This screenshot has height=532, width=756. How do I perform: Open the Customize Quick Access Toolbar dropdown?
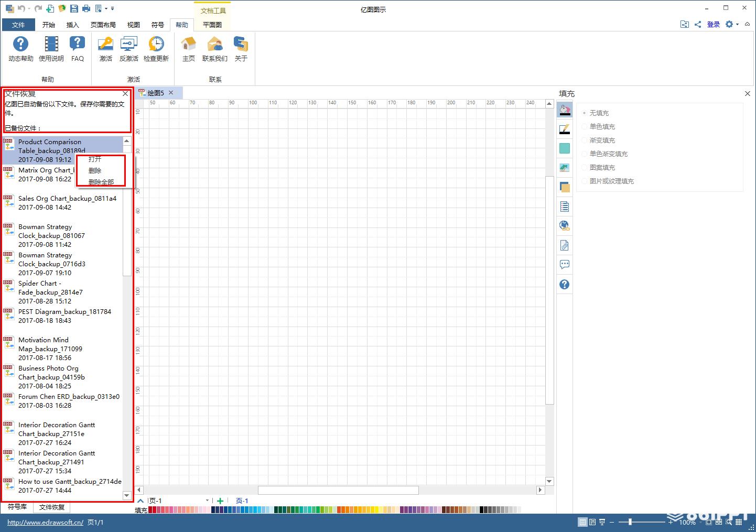[113, 9]
